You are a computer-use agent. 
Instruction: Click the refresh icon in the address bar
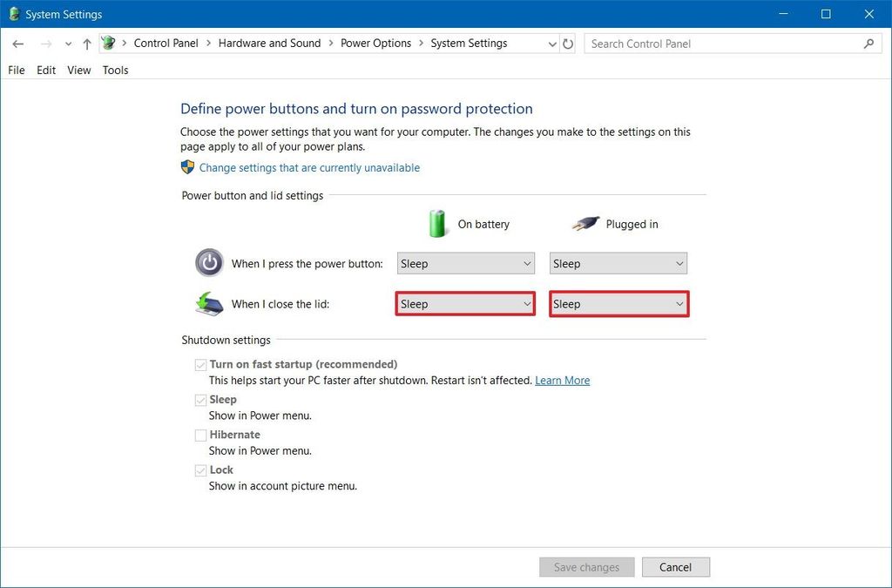click(568, 43)
